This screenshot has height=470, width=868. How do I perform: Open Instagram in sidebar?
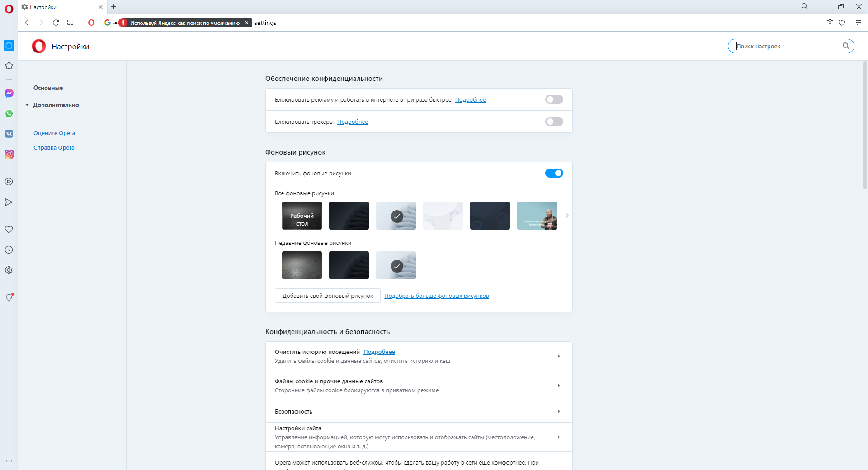point(9,154)
